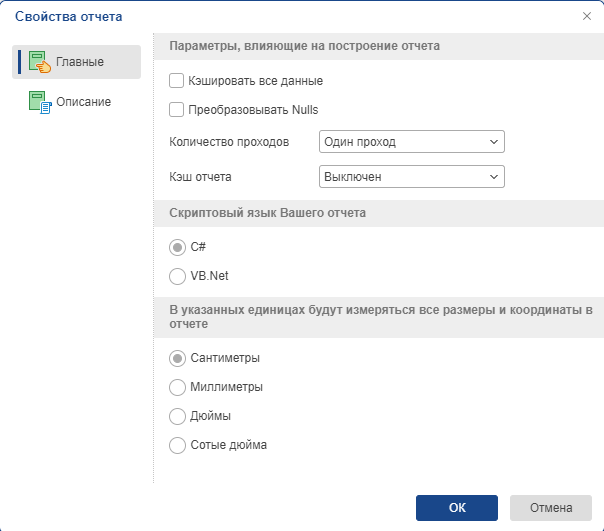604x531 pixels.
Task: Open the Количество проходов dropdown
Action: 412,142
